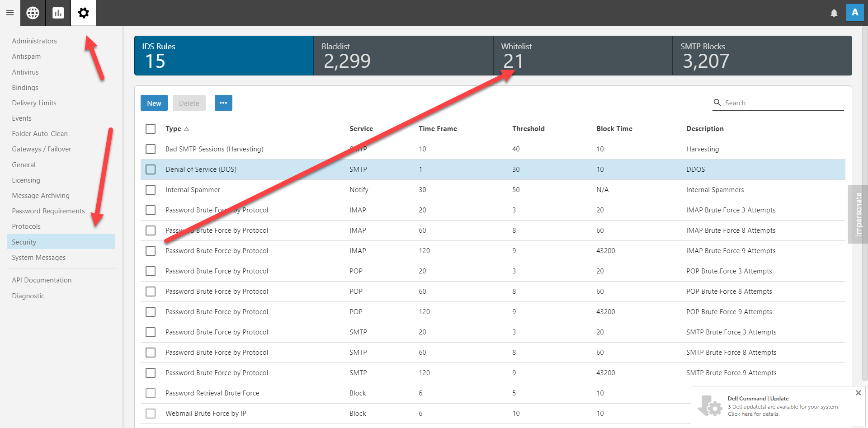
Task: Select the settings gear icon
Action: tap(83, 13)
